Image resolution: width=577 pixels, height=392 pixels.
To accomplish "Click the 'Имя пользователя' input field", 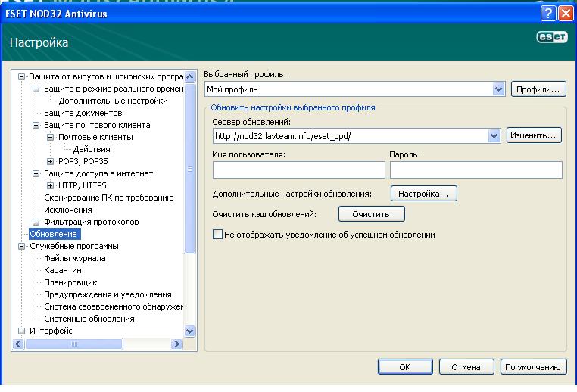I will point(298,170).
